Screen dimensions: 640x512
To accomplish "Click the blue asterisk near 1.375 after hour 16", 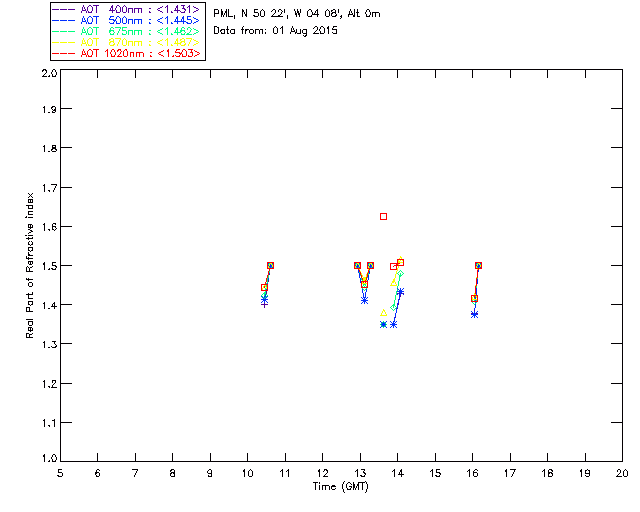I will [474, 314].
